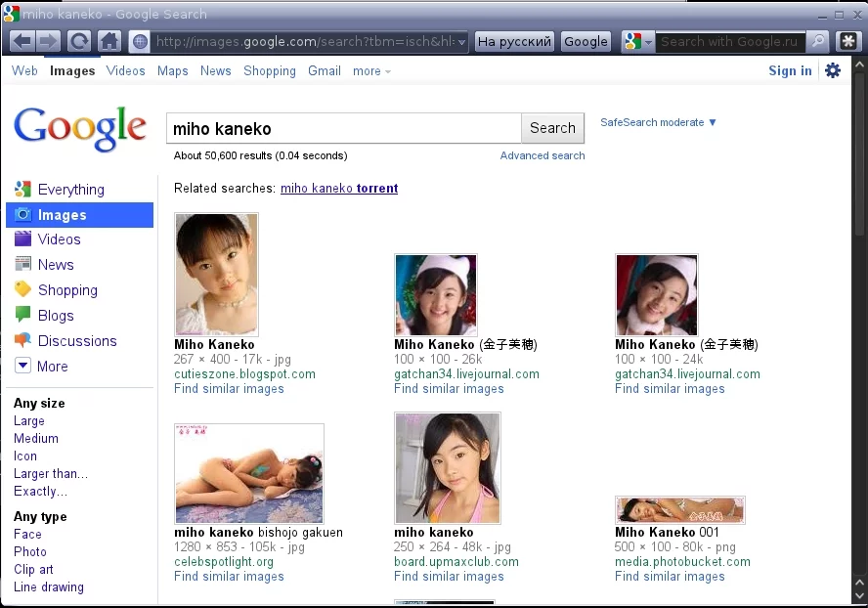Click the Google toolbar button

click(x=586, y=41)
